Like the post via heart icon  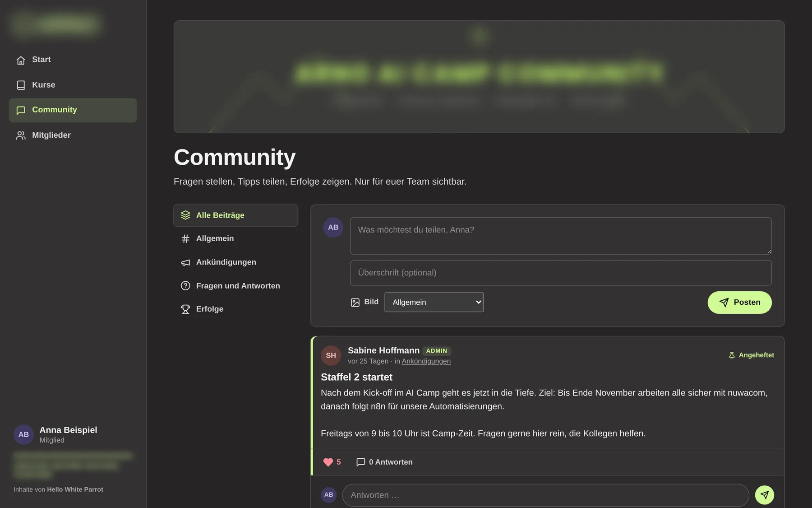tap(332, 462)
